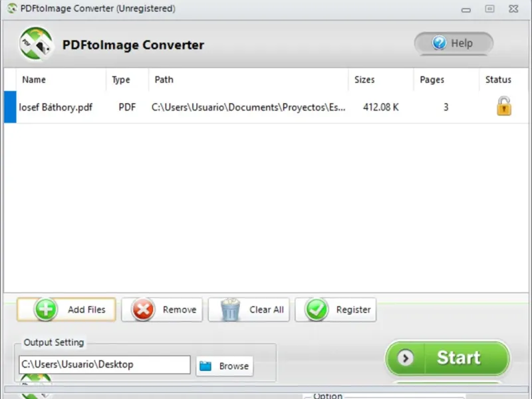Click the red X Remove icon
This screenshot has width=532, height=399.
(x=143, y=309)
